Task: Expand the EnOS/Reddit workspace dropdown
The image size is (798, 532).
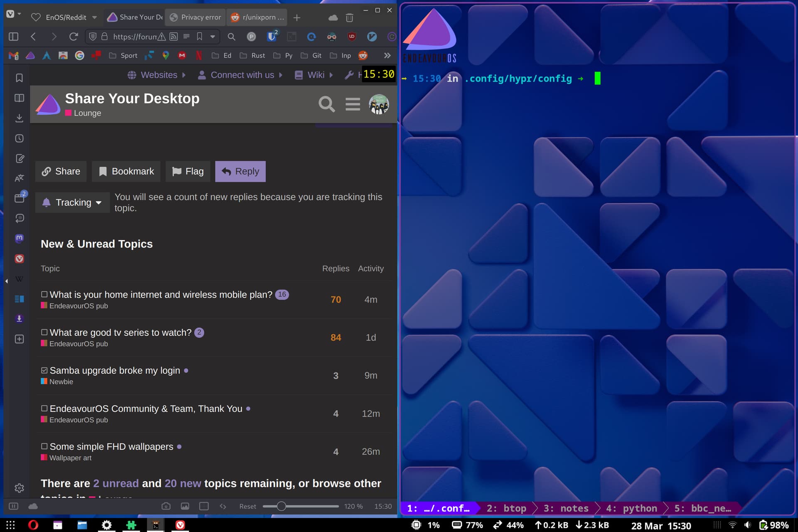Action: 94,17
